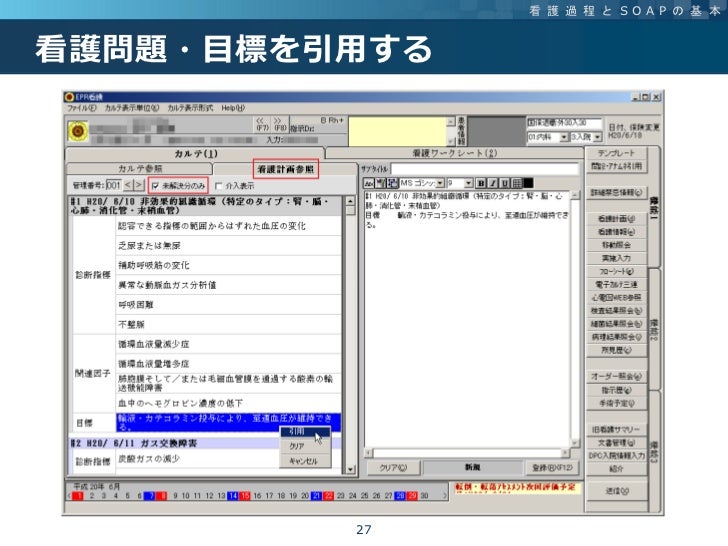Click the calendar next month arrow
This screenshot has width=728, height=546.
(445, 496)
